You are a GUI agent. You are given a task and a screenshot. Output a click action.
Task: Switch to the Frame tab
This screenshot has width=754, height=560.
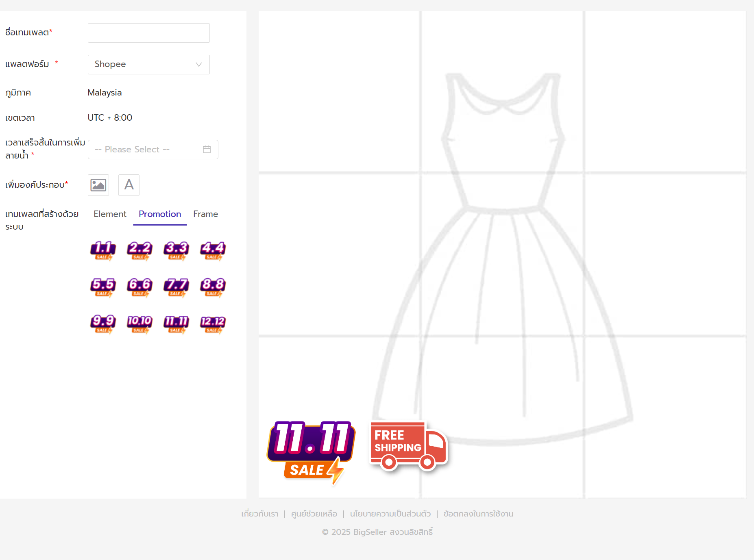pyautogui.click(x=205, y=214)
